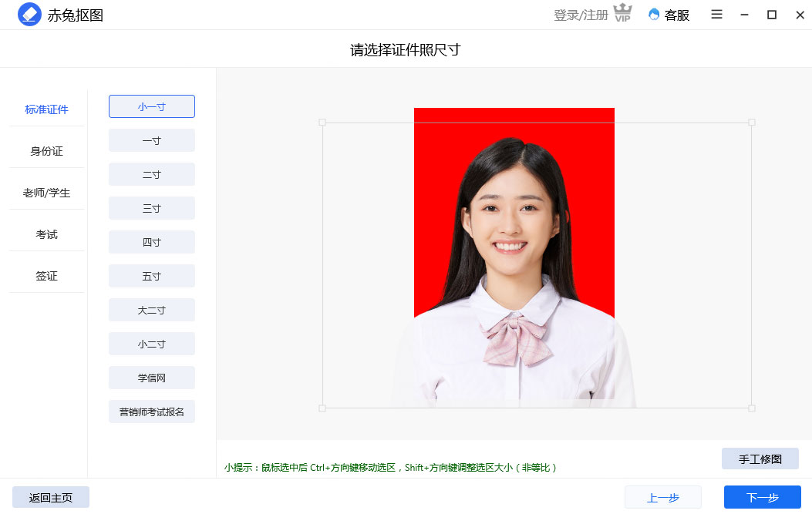Open 客服 customer service
Screen dimensions: 812x514
pos(669,15)
